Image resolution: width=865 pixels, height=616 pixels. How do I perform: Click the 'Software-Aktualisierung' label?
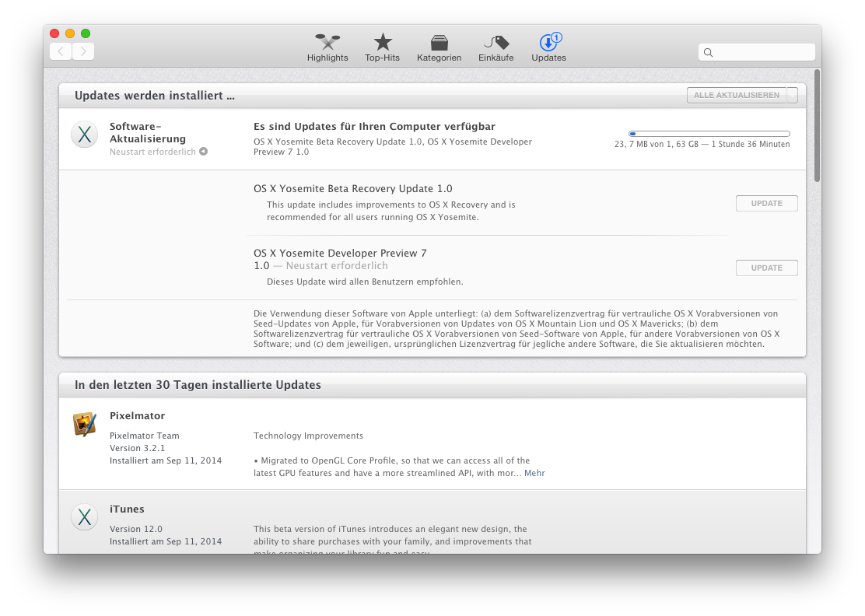[x=147, y=132]
